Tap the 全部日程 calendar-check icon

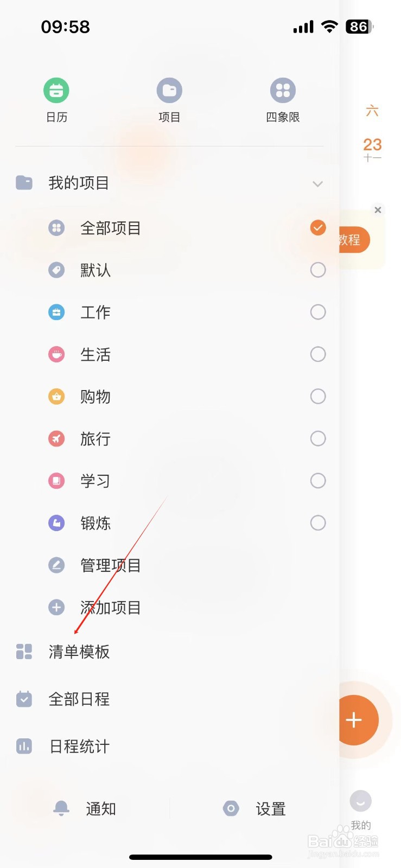tap(24, 699)
